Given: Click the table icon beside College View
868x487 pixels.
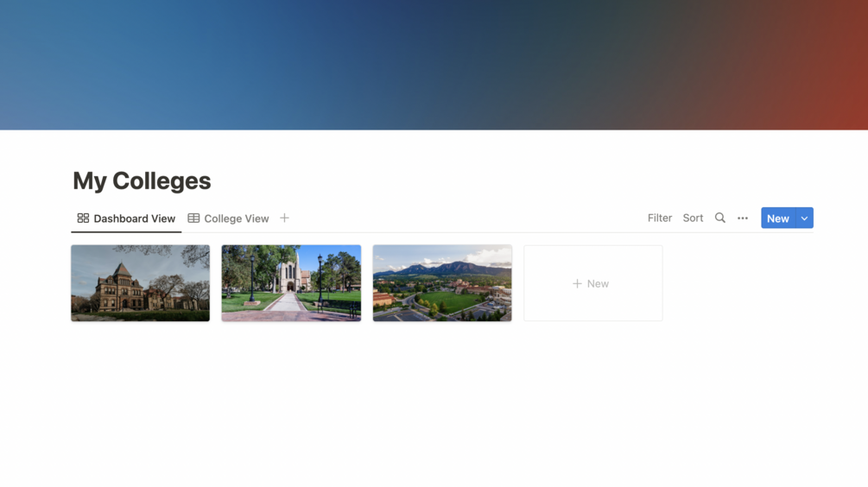Looking at the screenshot, I should point(193,218).
